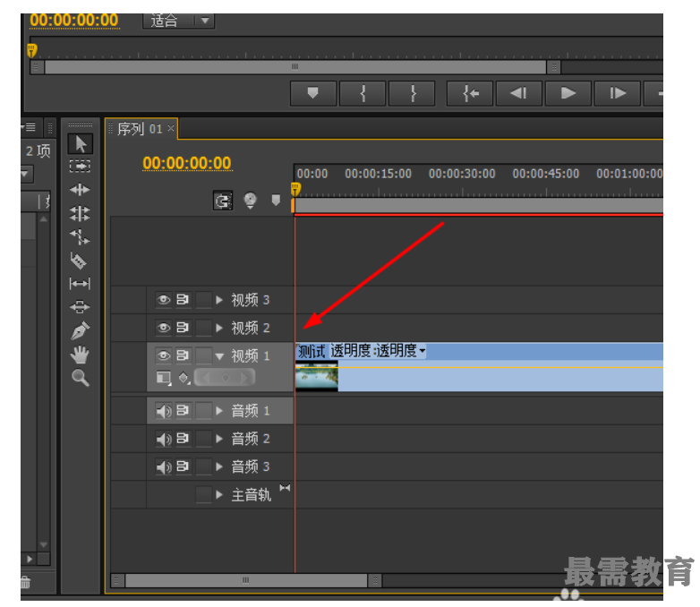Toggle track lock box for 主音轨
Image resolution: width=700 pixels, height=607 pixels.
pos(203,494)
